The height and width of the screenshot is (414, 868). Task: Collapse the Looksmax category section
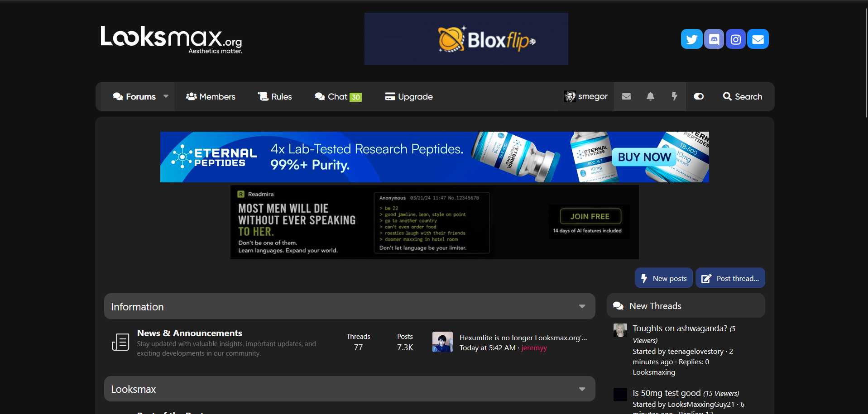pyautogui.click(x=582, y=389)
